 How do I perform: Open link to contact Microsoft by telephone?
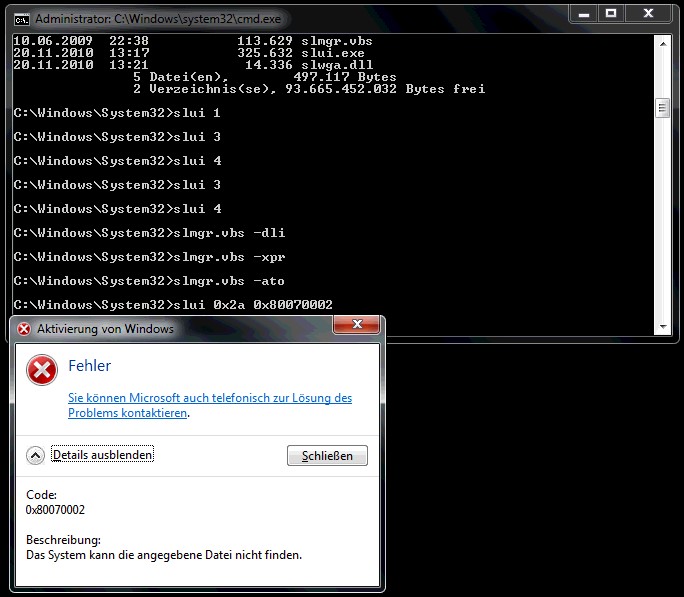(x=210, y=405)
